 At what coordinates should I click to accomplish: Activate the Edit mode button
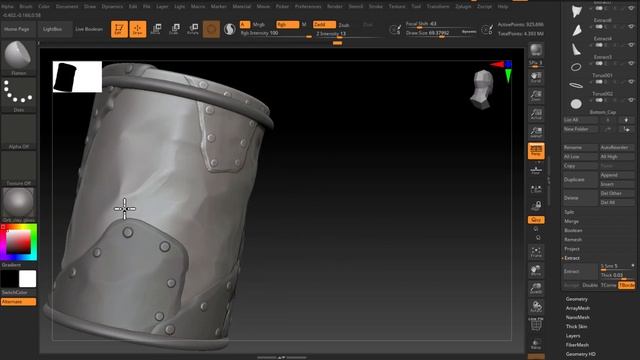pyautogui.click(x=119, y=29)
